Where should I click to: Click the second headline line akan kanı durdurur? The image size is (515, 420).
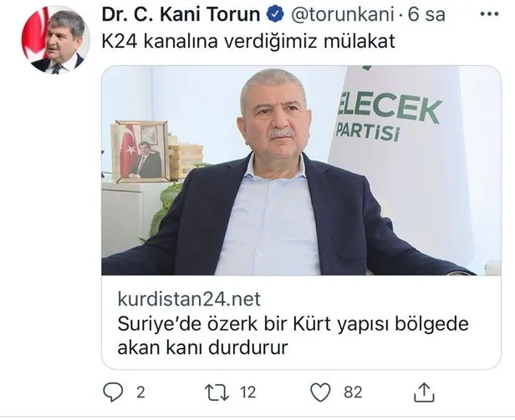pyautogui.click(x=202, y=347)
